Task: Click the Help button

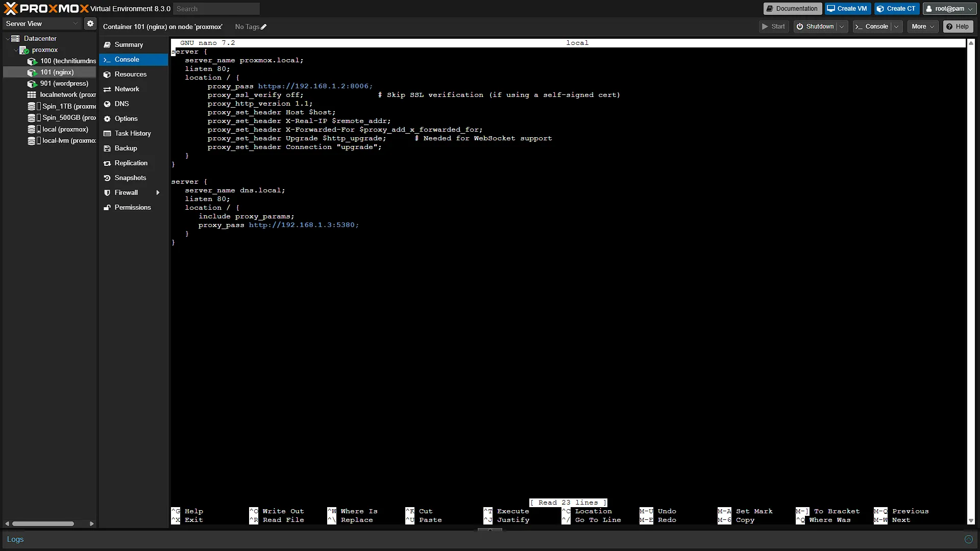Action: [958, 27]
